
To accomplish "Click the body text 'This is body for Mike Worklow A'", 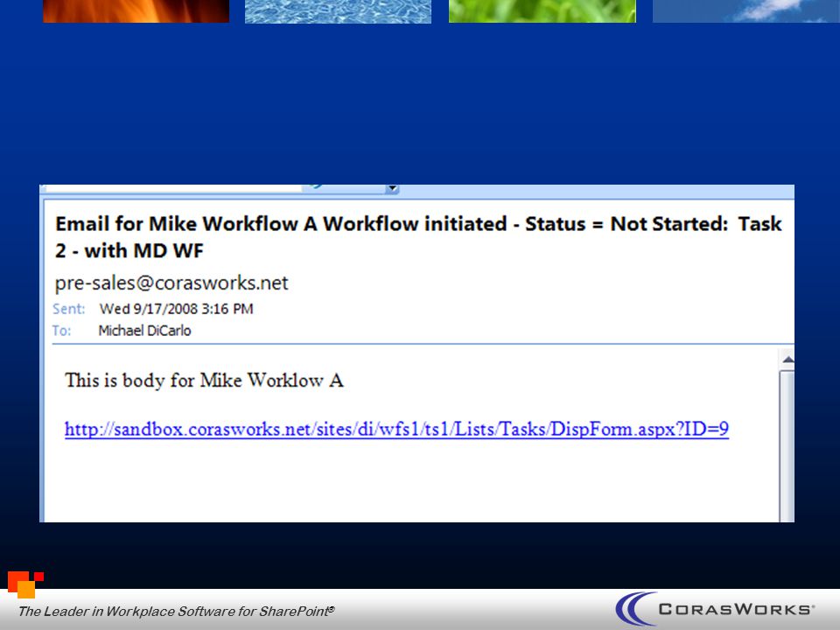I will [x=204, y=381].
